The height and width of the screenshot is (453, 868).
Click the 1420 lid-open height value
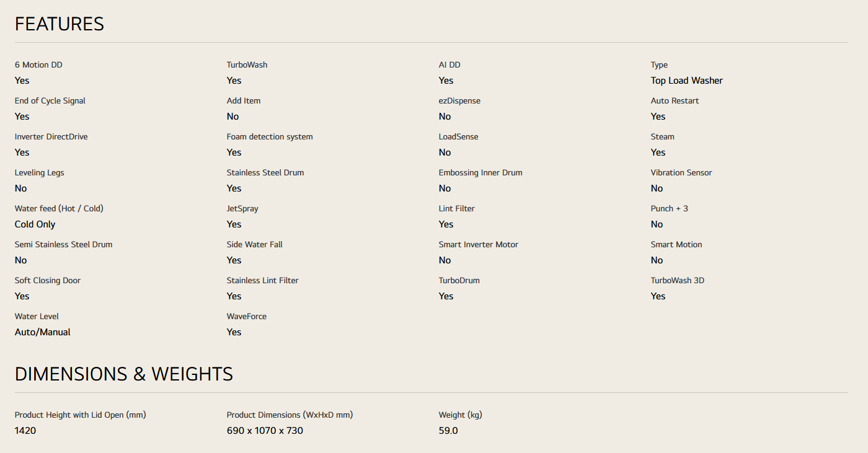click(25, 431)
